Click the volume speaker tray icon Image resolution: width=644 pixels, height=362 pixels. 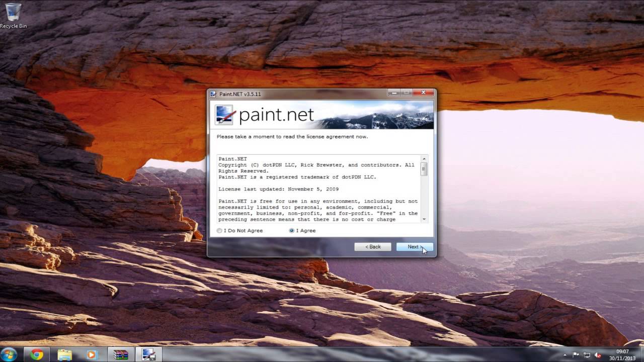(598, 355)
